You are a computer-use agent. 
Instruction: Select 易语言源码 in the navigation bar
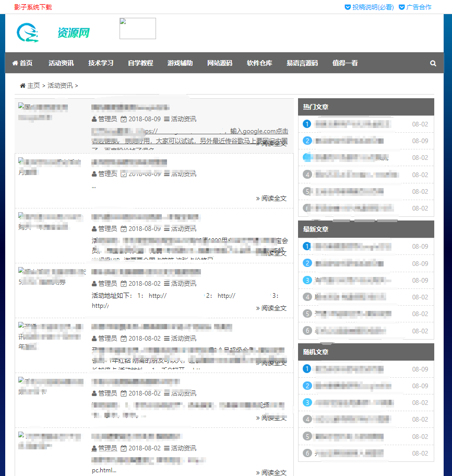(x=302, y=63)
